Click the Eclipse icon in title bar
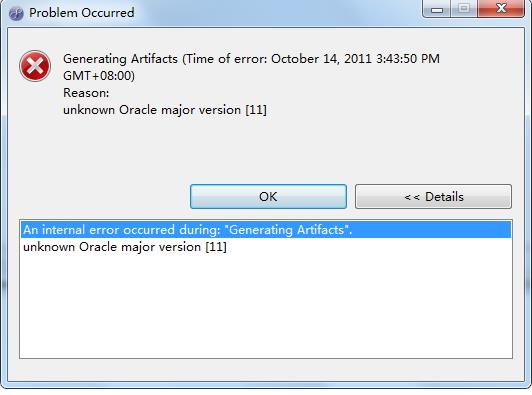This screenshot has width=532, height=395. pyautogui.click(x=16, y=14)
